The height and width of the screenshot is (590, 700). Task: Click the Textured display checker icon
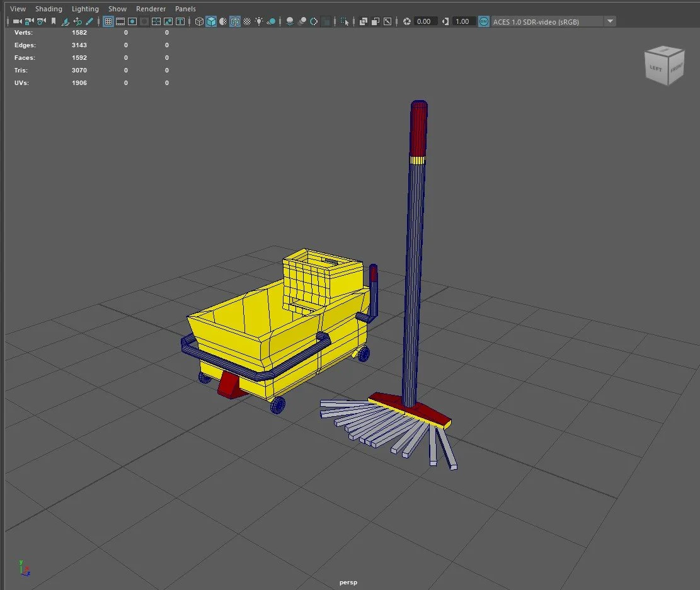pyautogui.click(x=247, y=21)
